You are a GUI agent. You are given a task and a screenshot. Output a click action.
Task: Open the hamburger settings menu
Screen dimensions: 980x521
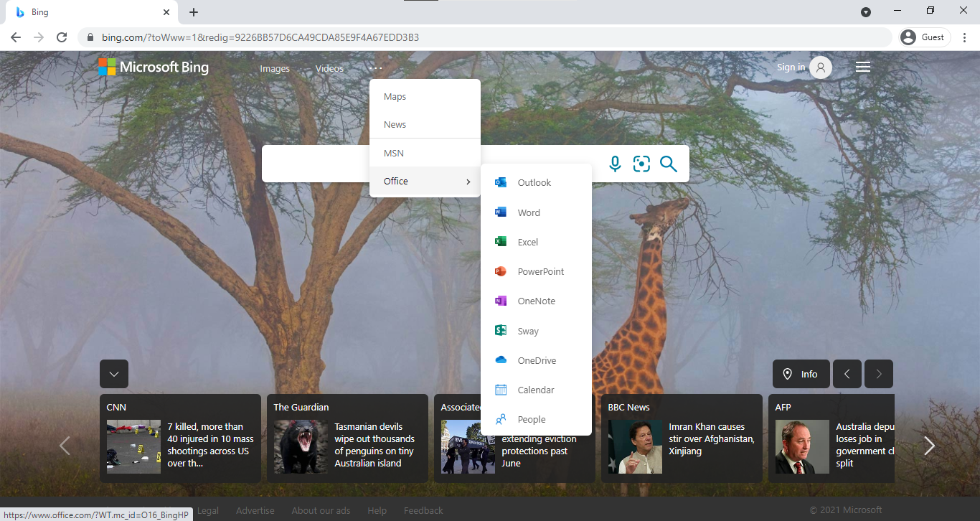863,67
